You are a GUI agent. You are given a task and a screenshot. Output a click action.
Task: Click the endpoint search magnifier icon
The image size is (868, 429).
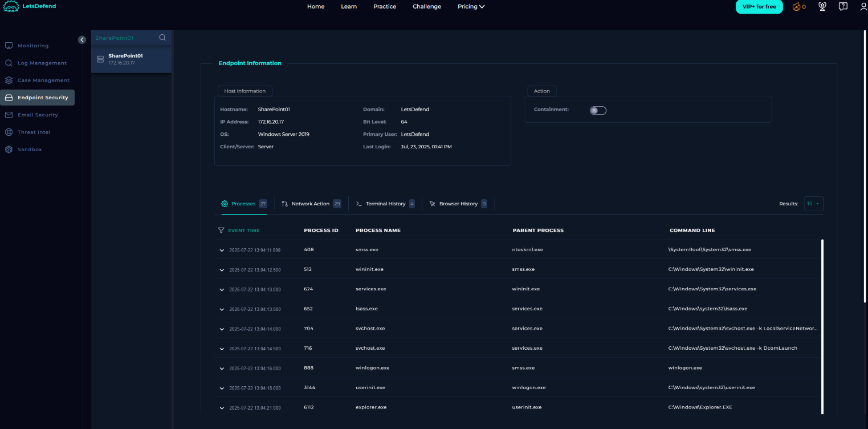(x=162, y=38)
